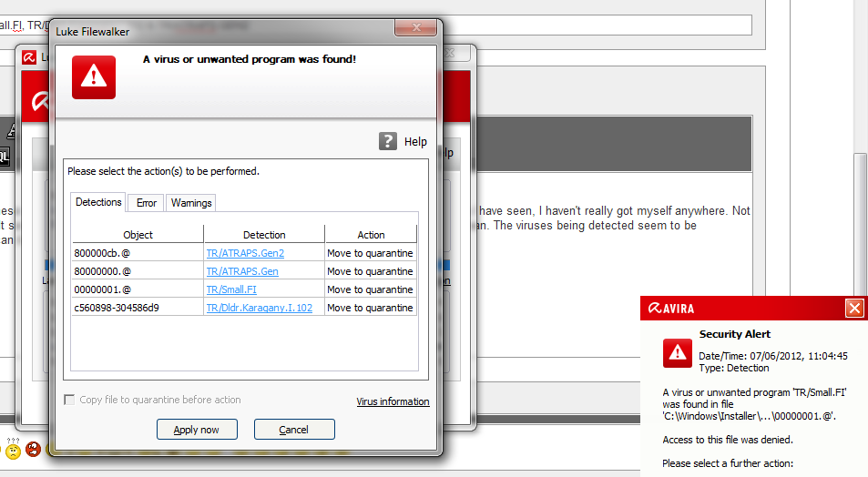Select object 80000000.@ in the list
The width and height of the screenshot is (868, 477).
[x=102, y=271]
